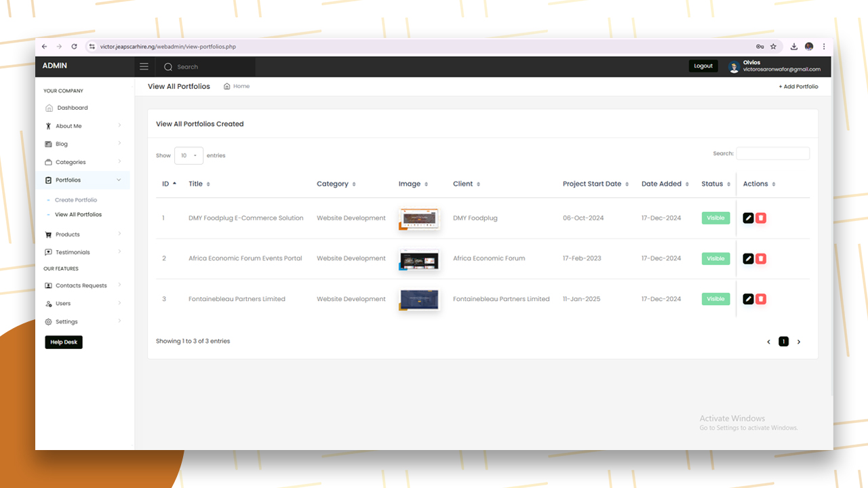Open the Fontainebleau Partners thumbnail image
Screen dimensions: 868x488
419,300
